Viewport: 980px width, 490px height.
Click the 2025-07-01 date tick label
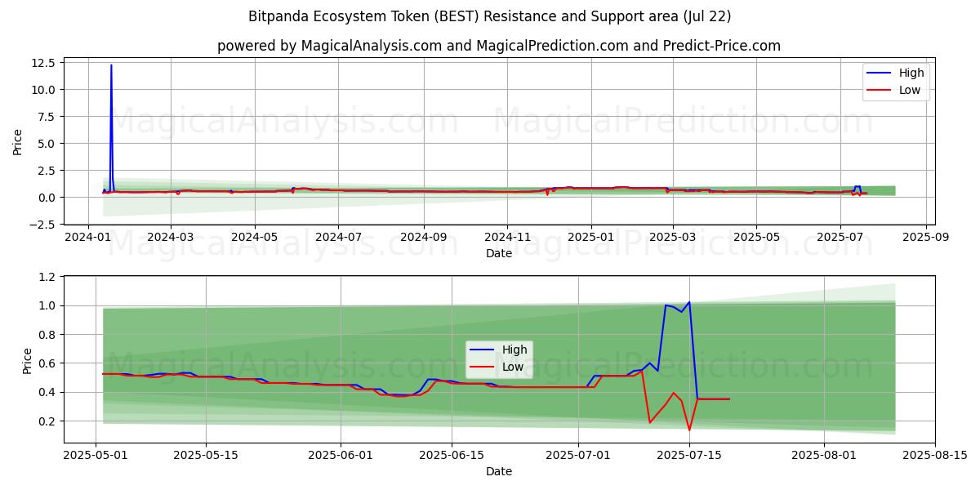pos(579,456)
